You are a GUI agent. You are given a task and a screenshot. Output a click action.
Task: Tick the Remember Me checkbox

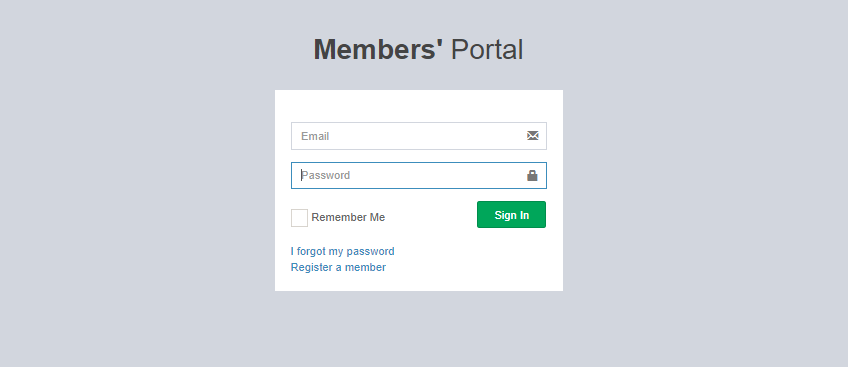tap(299, 218)
